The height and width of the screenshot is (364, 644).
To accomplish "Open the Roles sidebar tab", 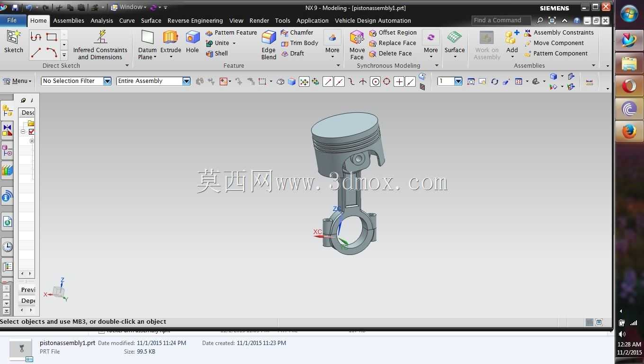I will pyautogui.click(x=7, y=267).
